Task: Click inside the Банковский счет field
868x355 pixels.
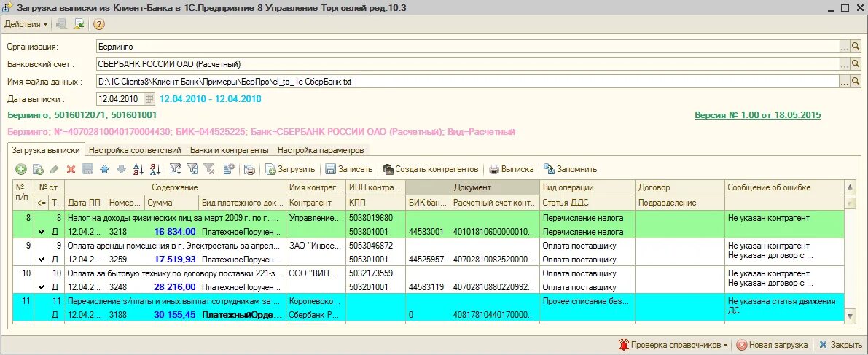Action: (467, 64)
